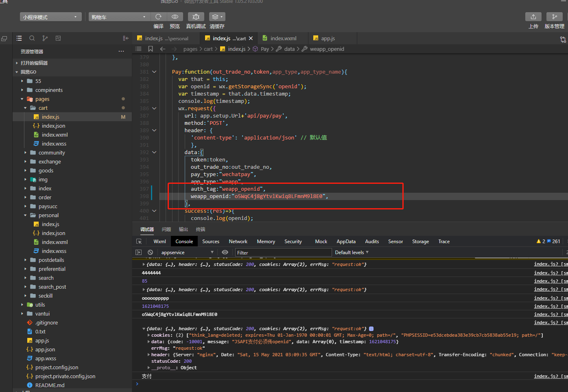Clear console with the ban icon
This screenshot has height=392, width=568.
click(151, 253)
